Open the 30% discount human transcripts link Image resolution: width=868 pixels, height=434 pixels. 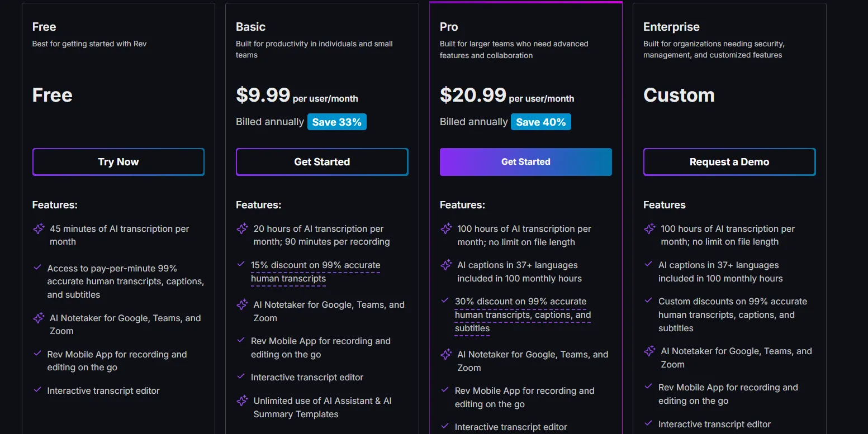[x=523, y=315]
